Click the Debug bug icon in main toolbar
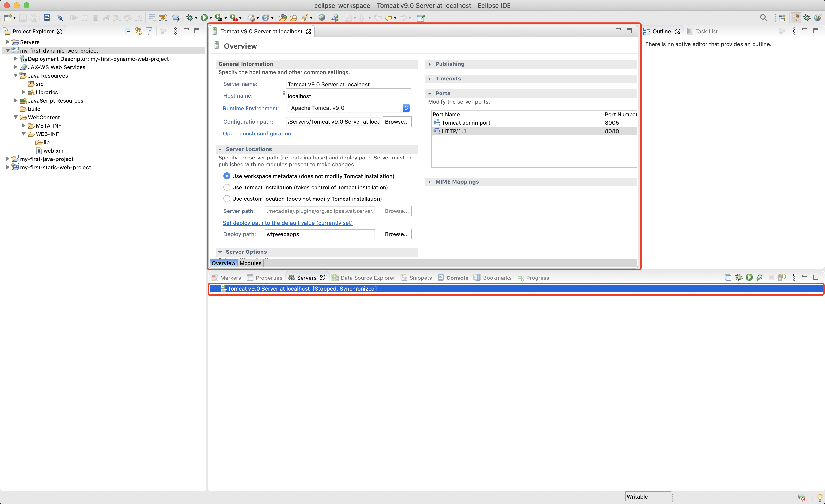Screen dimensions: 825x504 click(190, 18)
